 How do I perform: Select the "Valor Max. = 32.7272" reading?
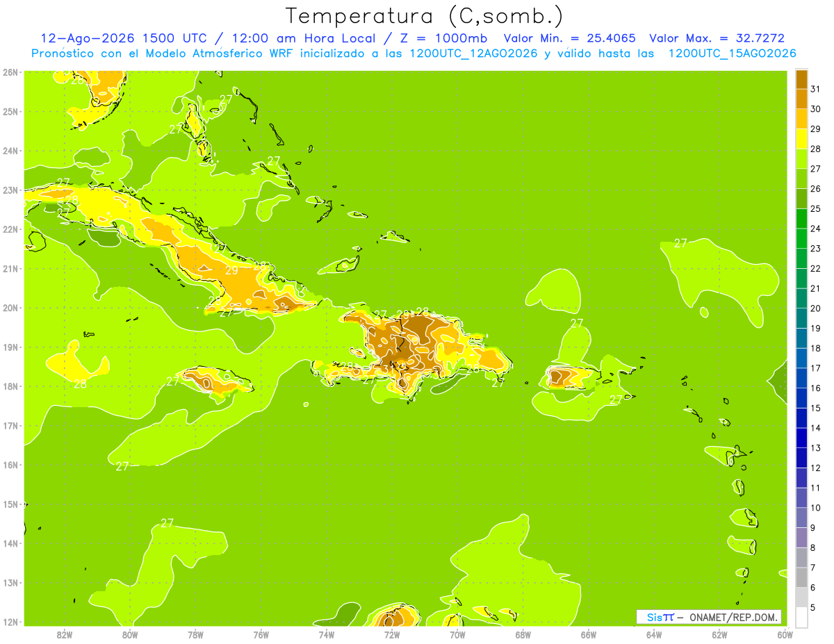click(717, 38)
